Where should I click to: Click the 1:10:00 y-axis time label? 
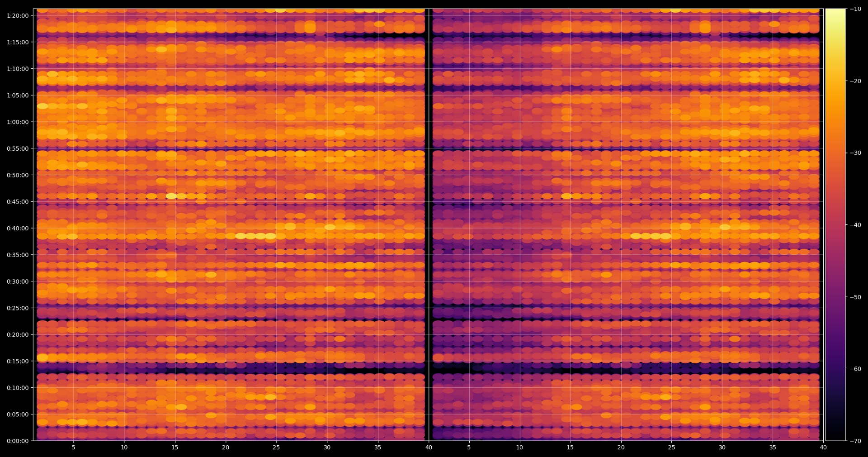click(18, 69)
